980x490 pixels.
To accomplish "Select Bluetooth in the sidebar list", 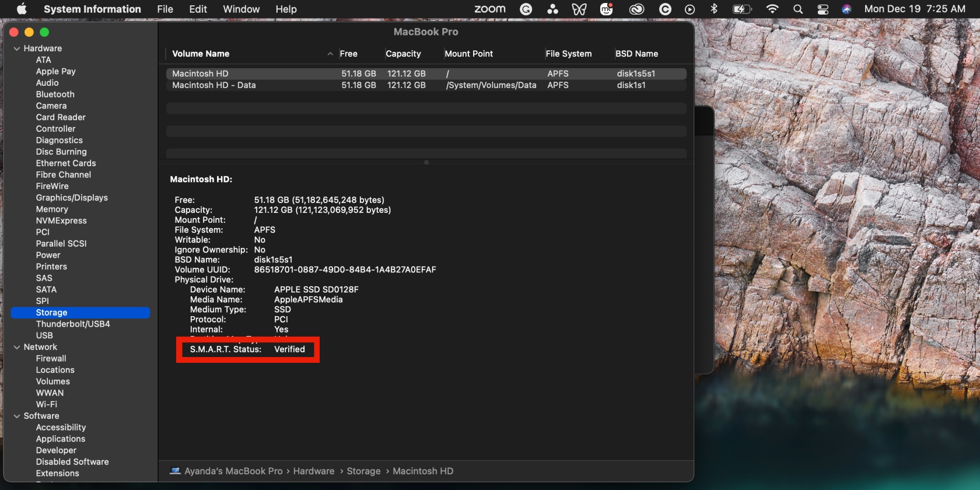I will coord(55,94).
